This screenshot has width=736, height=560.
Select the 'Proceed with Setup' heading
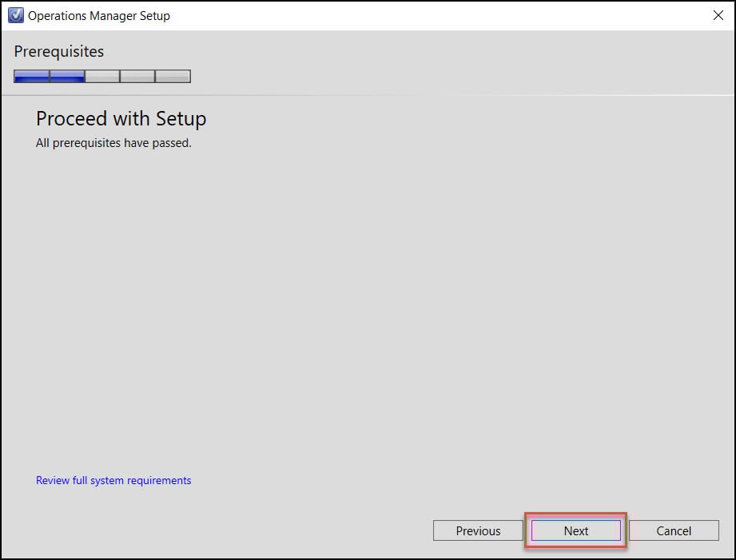pos(121,119)
